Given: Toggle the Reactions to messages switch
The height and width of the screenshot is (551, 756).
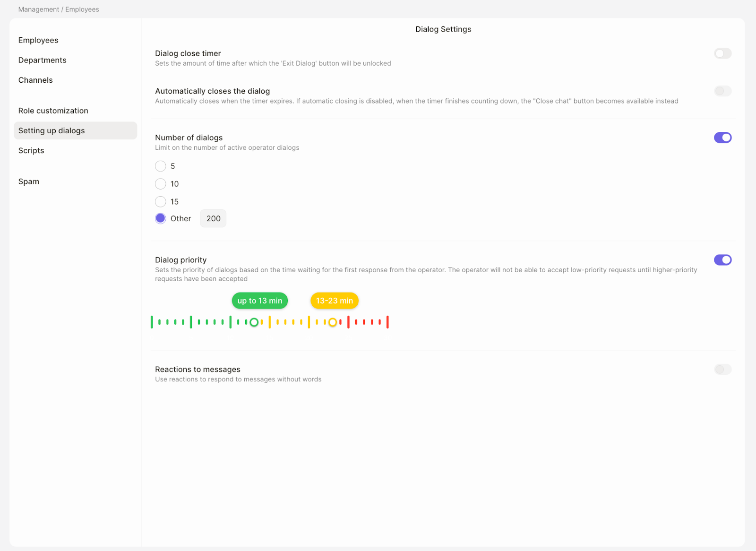Looking at the screenshot, I should pos(722,370).
